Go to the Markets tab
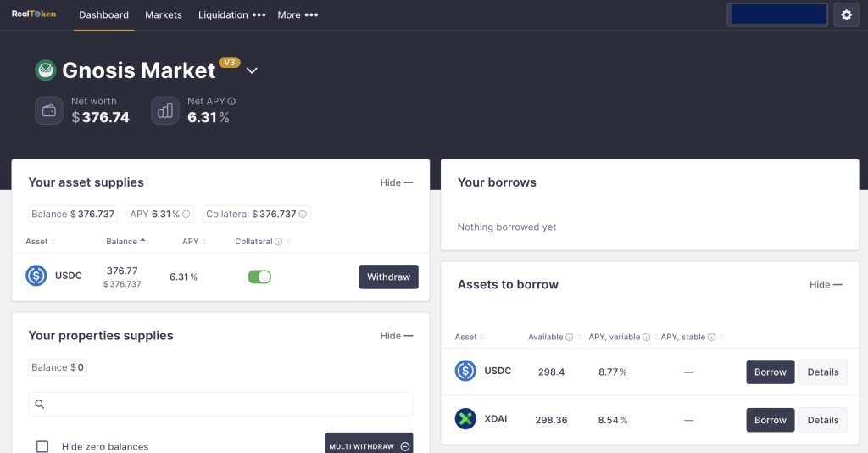868x453 pixels. pos(164,15)
